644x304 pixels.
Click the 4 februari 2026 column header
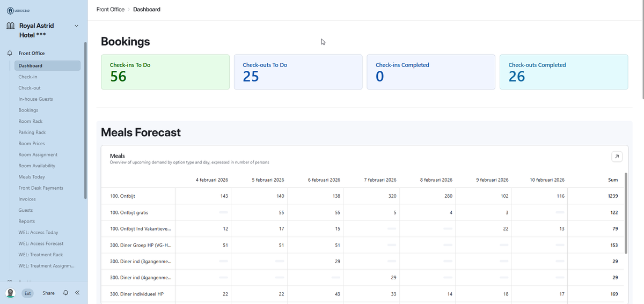212,180
